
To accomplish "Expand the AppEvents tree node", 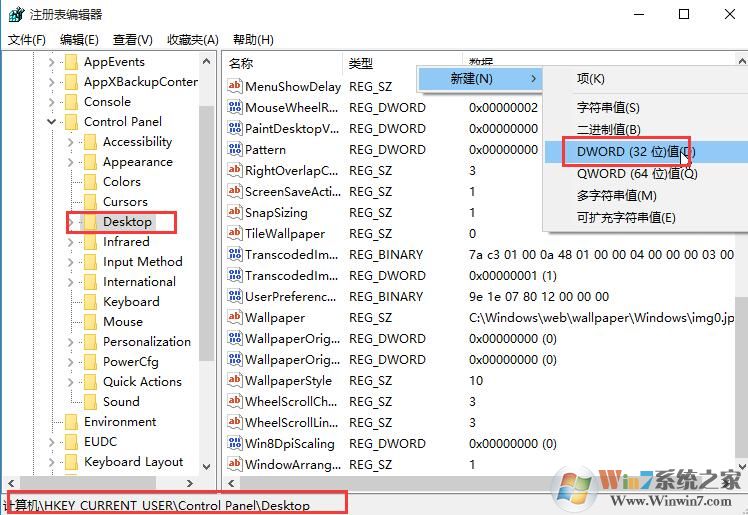I will [52, 62].
